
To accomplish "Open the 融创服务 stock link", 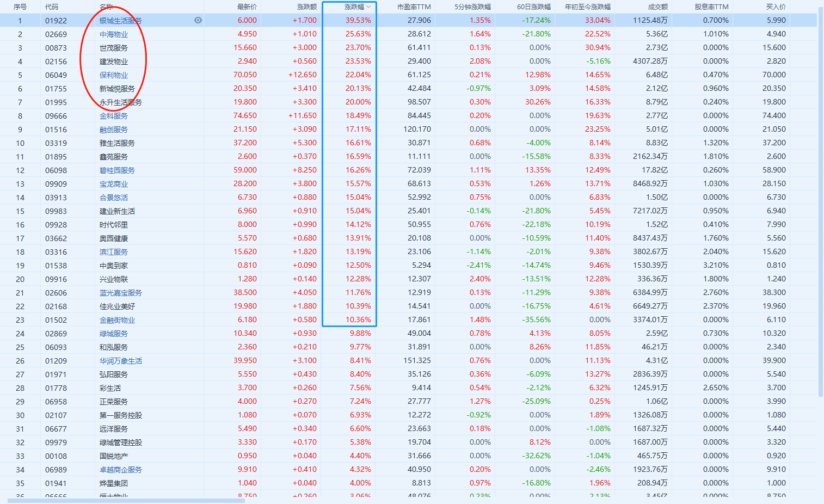I will [x=114, y=130].
